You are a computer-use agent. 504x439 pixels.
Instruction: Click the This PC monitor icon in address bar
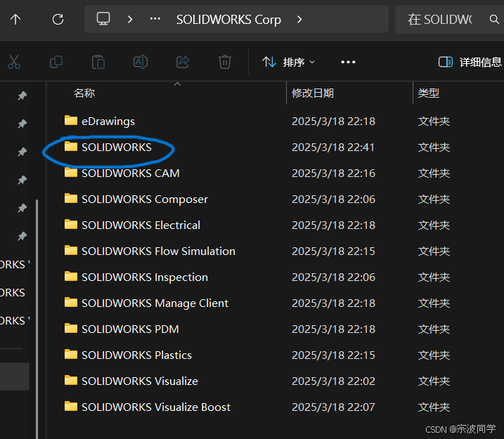tap(103, 19)
